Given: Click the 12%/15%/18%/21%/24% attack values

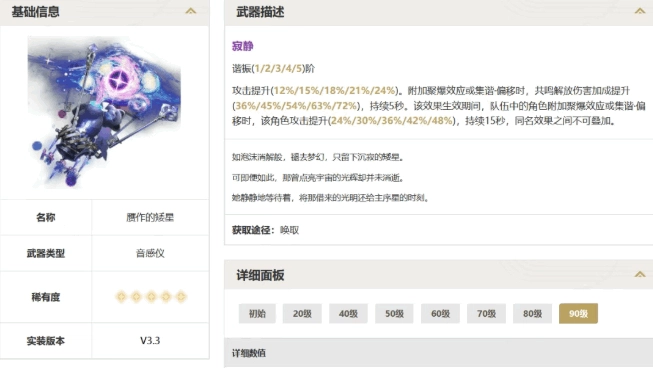Looking at the screenshot, I should click(x=334, y=90).
